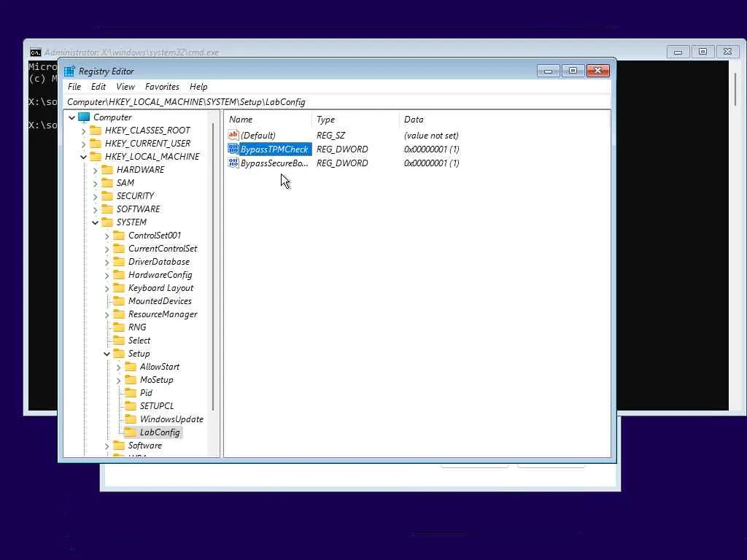Expand the Keyboard Layout key
The width and height of the screenshot is (747, 560).
coord(107,288)
